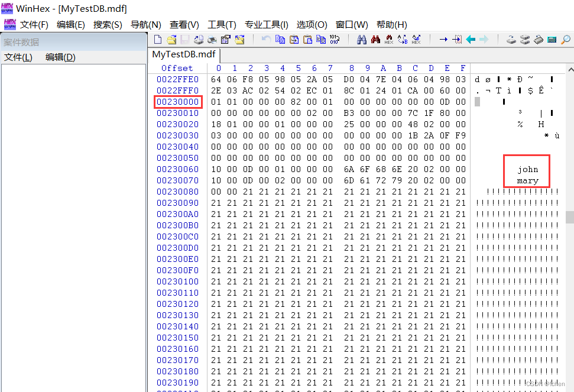Screen dimensions: 574x392
Task: Click the Save sectors floppy icon
Action: (x=185, y=40)
